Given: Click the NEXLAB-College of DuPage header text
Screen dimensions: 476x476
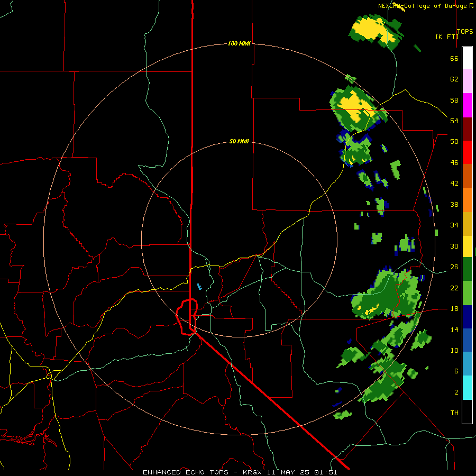Looking at the screenshot, I should [x=422, y=6].
